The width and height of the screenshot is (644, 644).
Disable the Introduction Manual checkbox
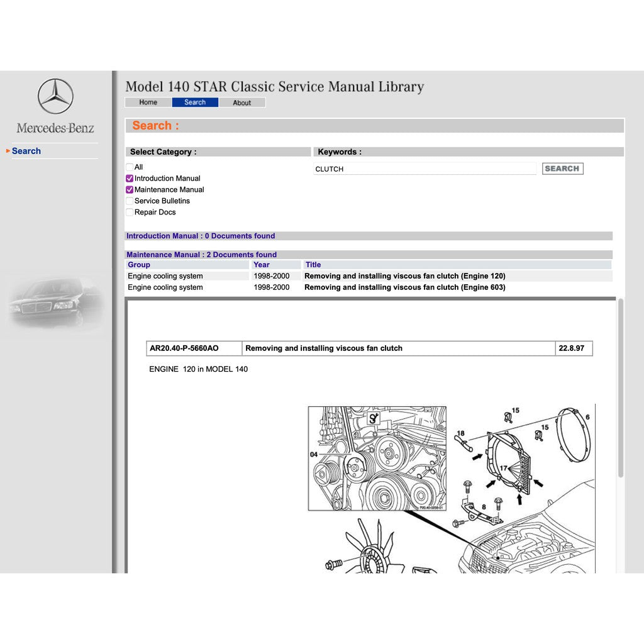pyautogui.click(x=130, y=178)
